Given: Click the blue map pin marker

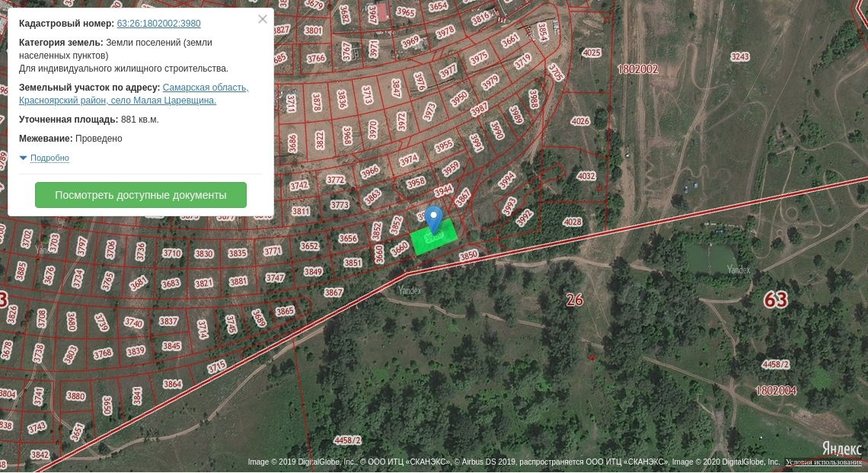Looking at the screenshot, I should pyautogui.click(x=434, y=219).
